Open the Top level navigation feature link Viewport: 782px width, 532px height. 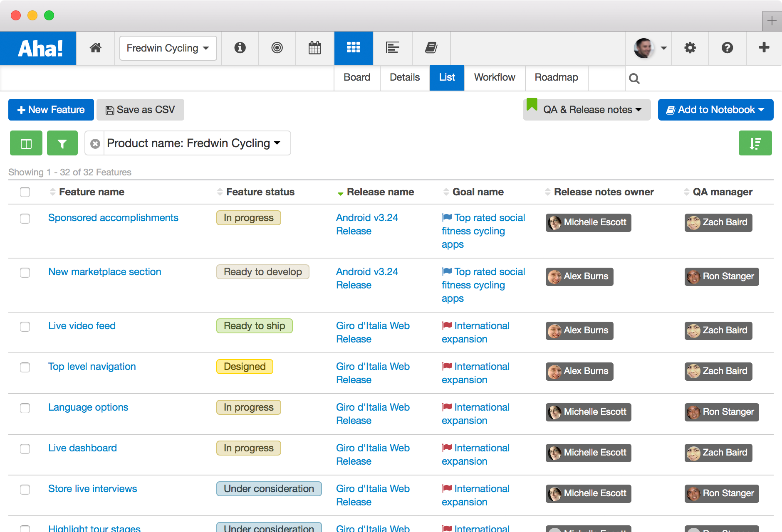click(x=92, y=367)
